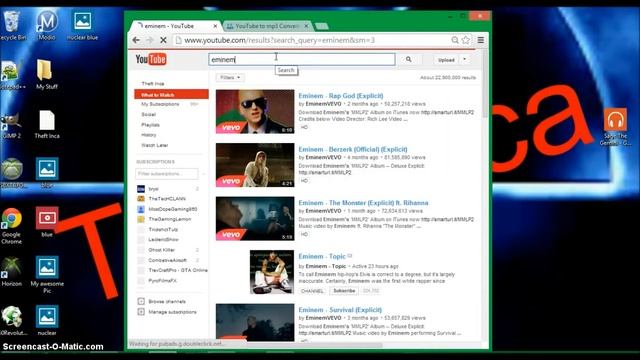Open the 'Eminem - Topic' channel link
Screen dimensions: 640x360
322,256
